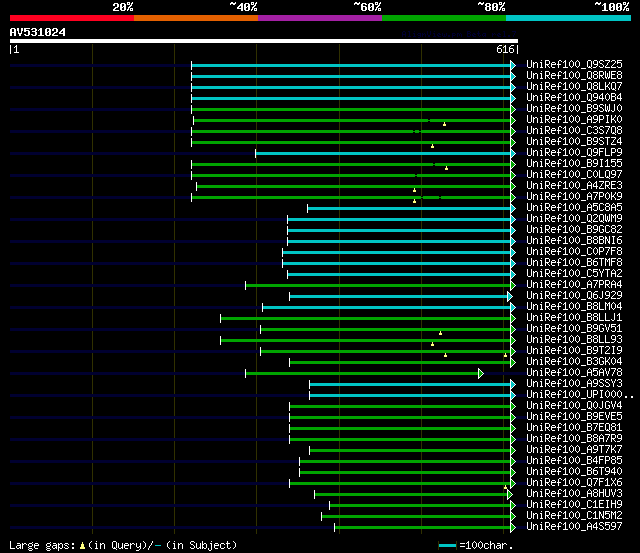Screen dimensions: 640x553
Task: Click the UniRef100_A9SSY3 text
Action: [574, 384]
